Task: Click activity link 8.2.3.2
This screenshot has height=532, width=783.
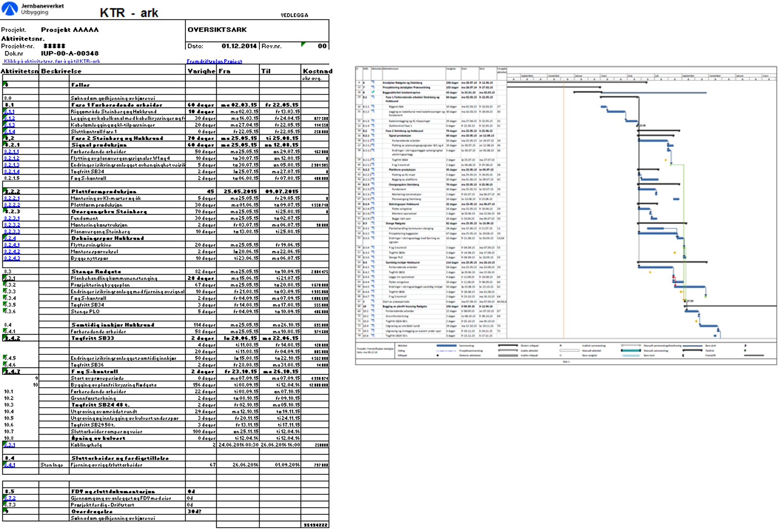Action: point(12,225)
